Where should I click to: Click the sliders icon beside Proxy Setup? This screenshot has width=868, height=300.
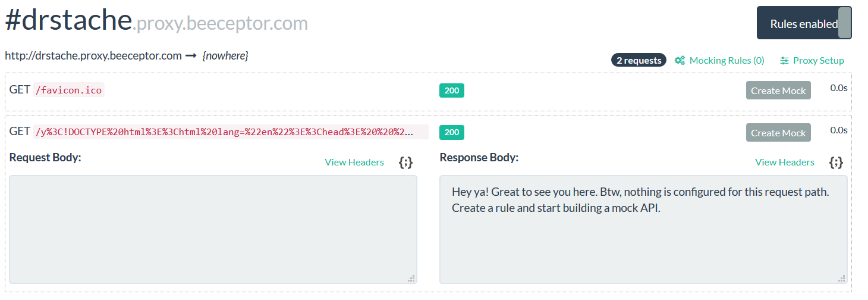pos(784,60)
